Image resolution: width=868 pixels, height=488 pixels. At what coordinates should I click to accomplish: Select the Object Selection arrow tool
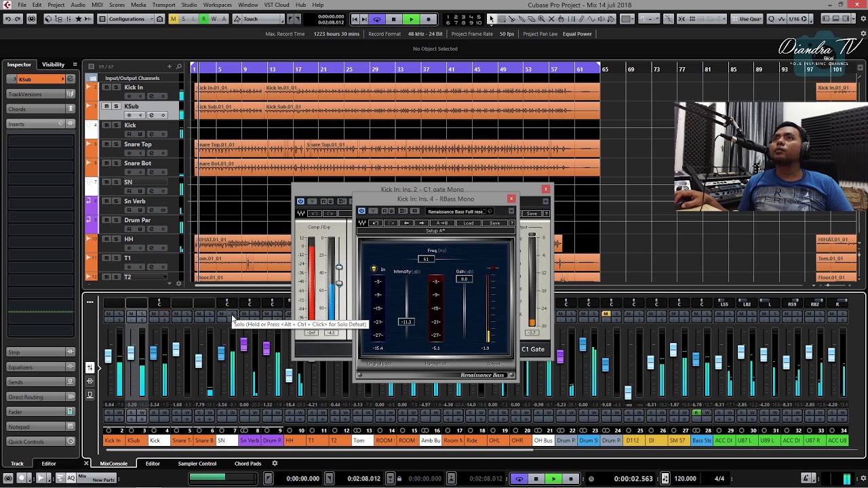point(492,19)
